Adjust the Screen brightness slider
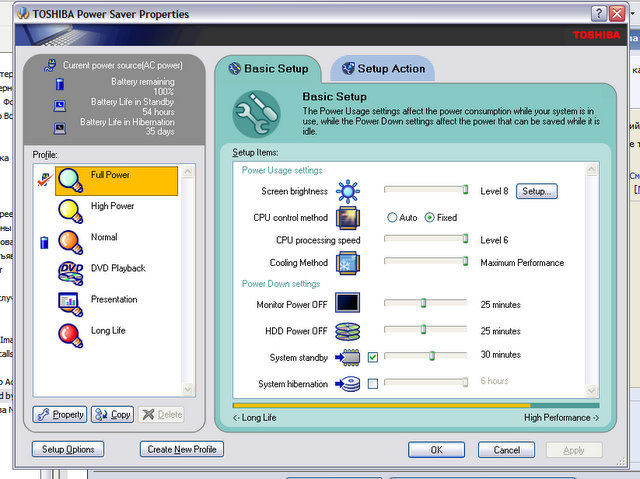 pos(426,189)
